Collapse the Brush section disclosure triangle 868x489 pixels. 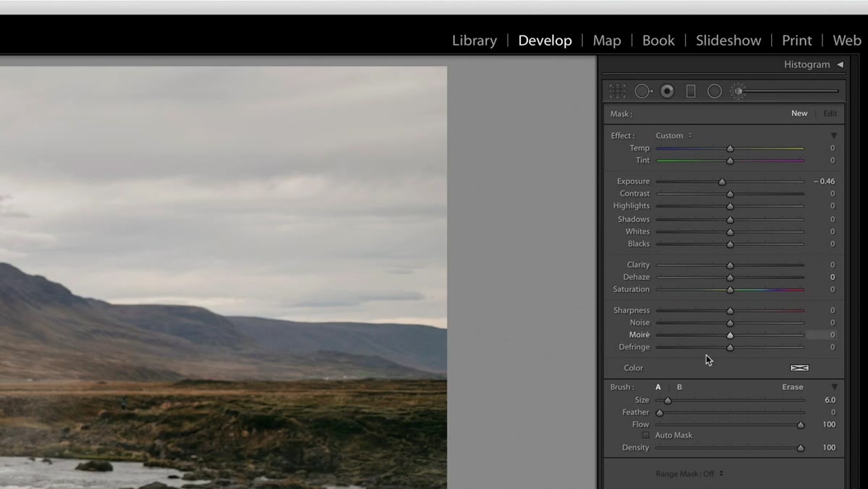[833, 387]
